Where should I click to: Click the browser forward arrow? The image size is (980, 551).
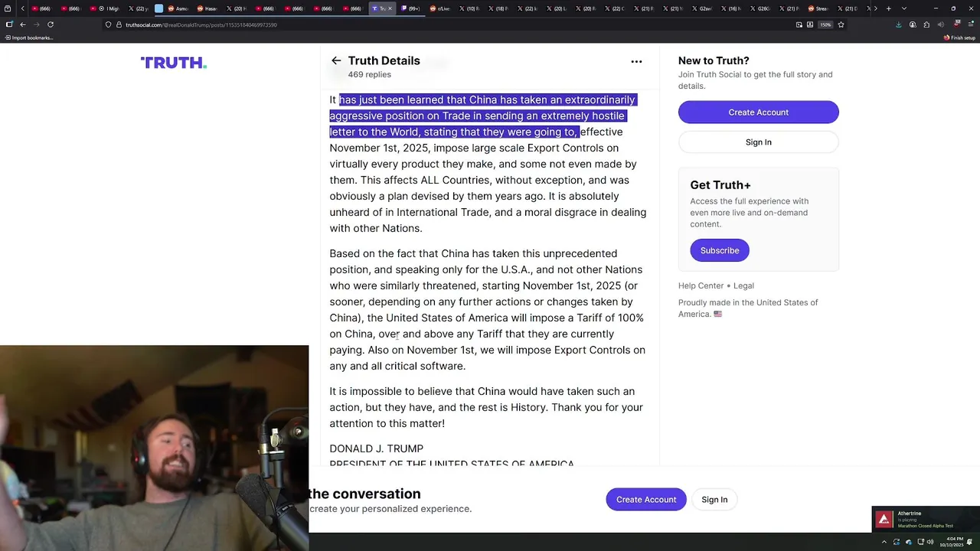click(36, 24)
